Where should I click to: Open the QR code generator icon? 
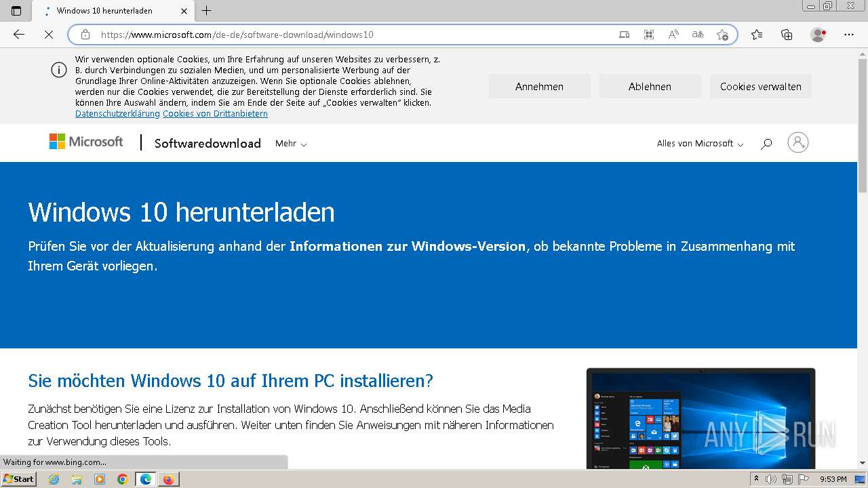[649, 35]
